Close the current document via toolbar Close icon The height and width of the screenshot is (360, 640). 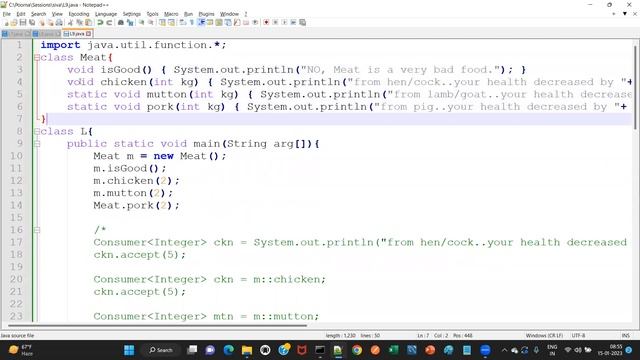(42, 22)
